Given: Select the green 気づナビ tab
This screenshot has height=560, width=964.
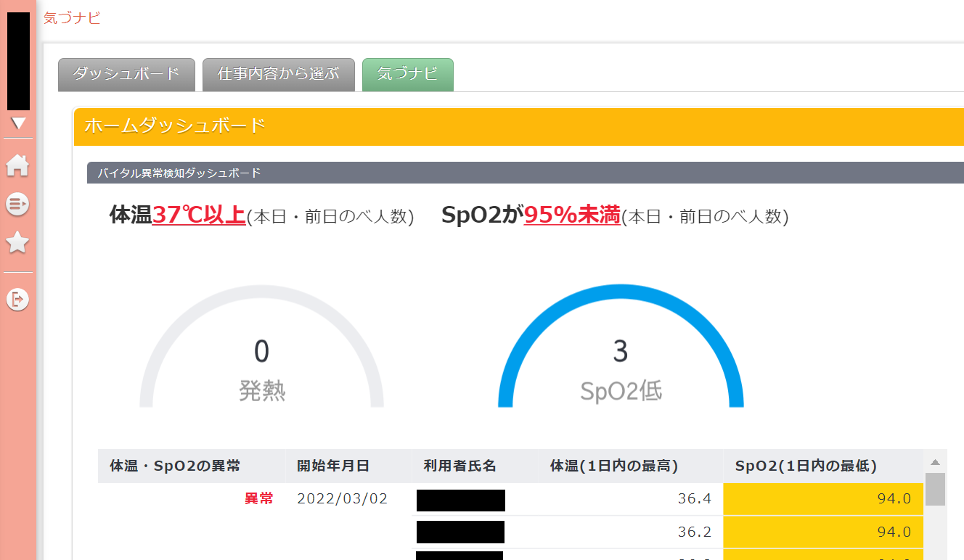Looking at the screenshot, I should tap(407, 74).
